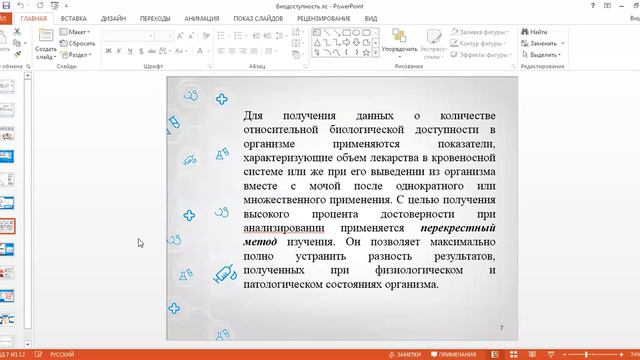Choose the rectangle shape in the gallery
The height and width of the screenshot is (360, 640).
coord(347,32)
